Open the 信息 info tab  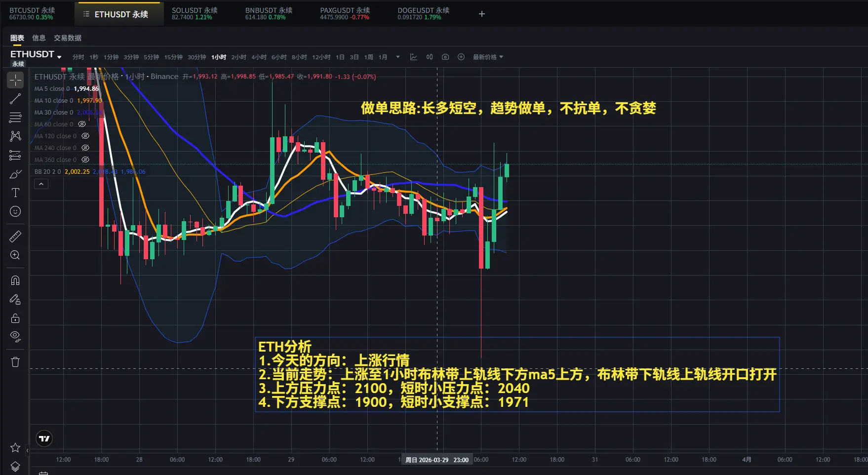(39, 38)
